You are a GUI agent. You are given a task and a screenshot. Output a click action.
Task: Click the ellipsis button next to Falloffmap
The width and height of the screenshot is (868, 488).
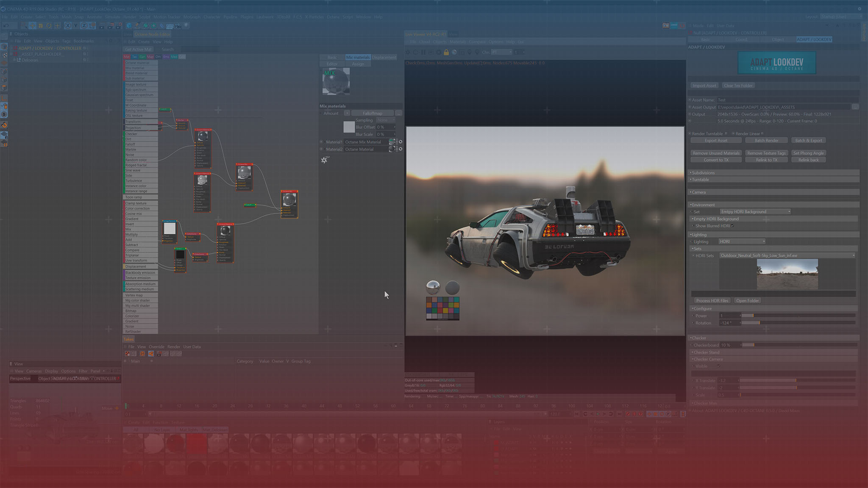click(x=398, y=113)
